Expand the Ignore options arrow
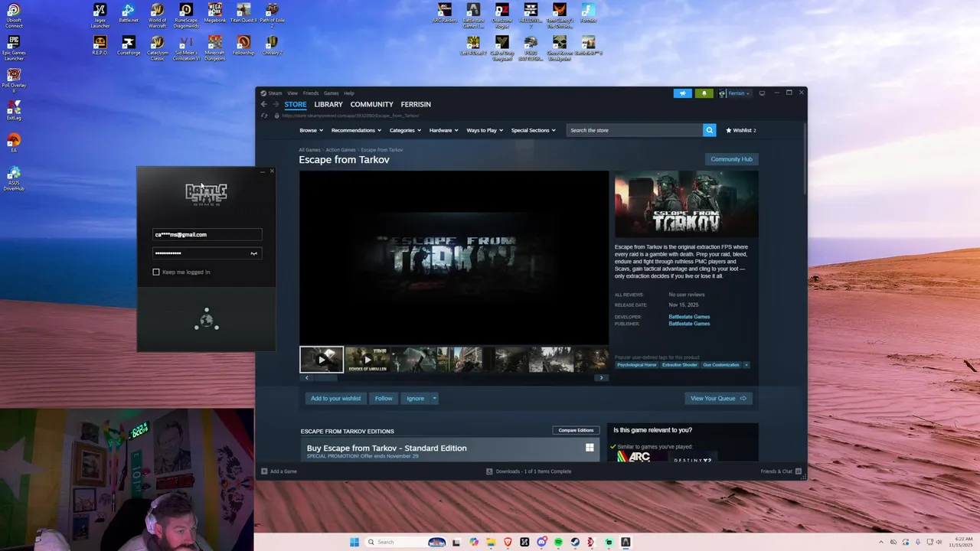 [434, 398]
